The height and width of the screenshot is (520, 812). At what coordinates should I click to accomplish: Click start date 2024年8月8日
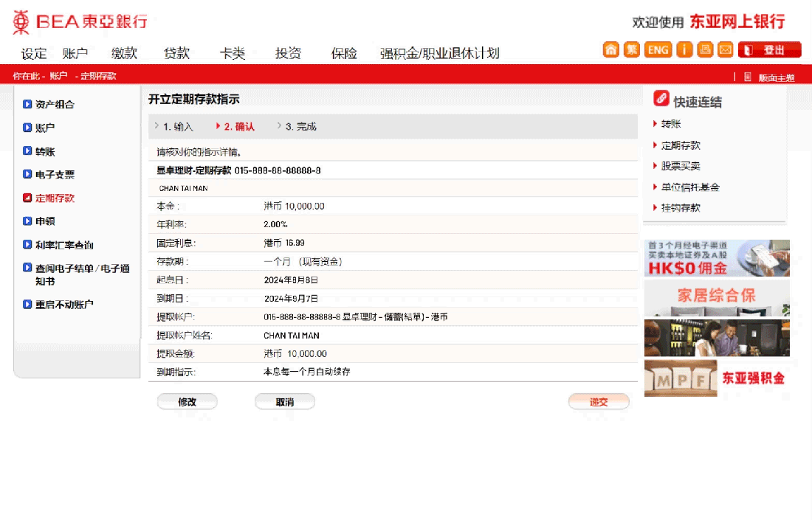[291, 280]
